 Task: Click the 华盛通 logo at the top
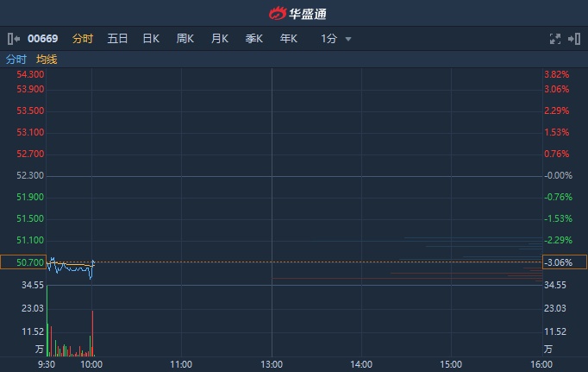click(x=297, y=14)
